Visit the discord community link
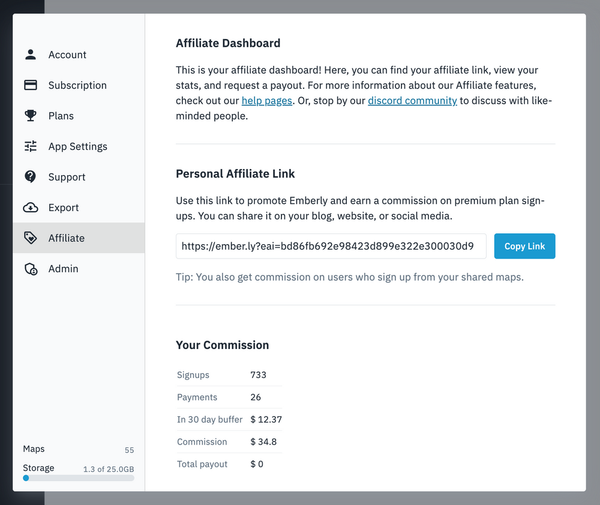 [x=412, y=101]
